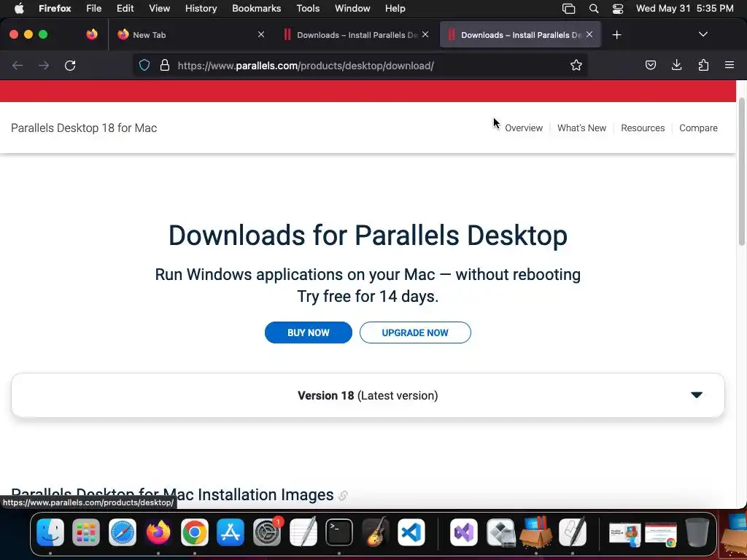Viewport: 747px width, 560px height.
Task: Open the Compare link
Action: (698, 128)
